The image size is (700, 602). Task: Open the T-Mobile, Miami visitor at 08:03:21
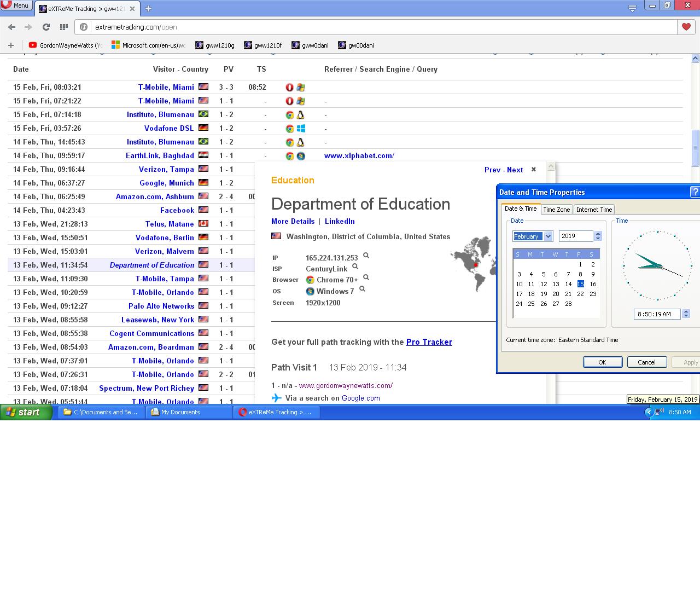[166, 87]
